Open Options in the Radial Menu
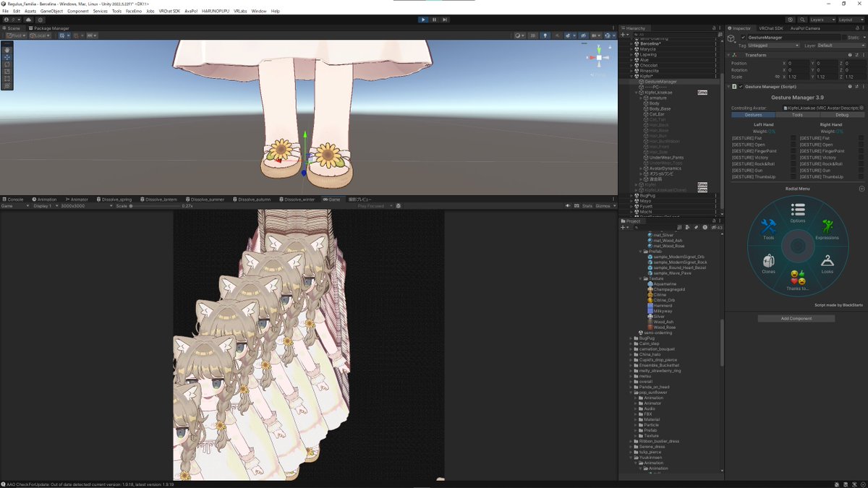 [798, 213]
